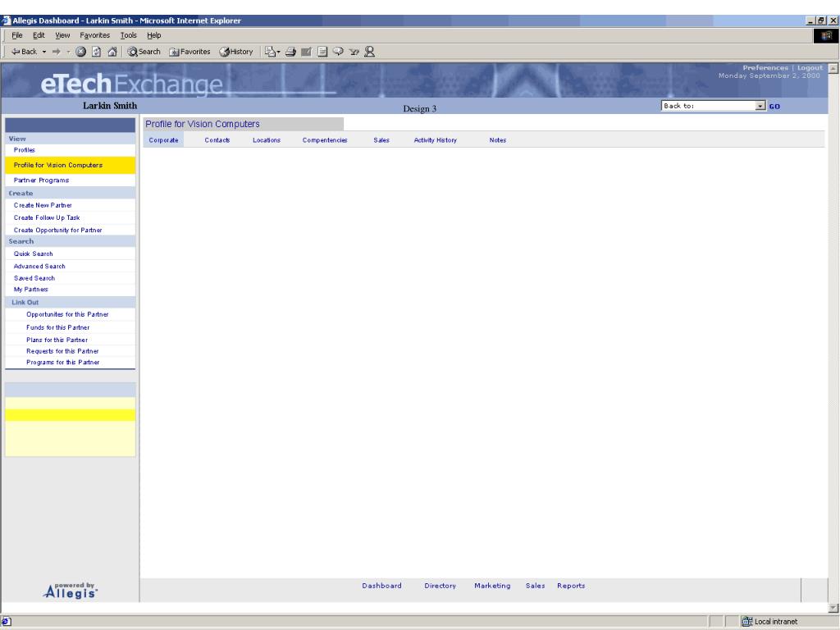
Task: Click Create New Partner
Action: click(x=43, y=205)
